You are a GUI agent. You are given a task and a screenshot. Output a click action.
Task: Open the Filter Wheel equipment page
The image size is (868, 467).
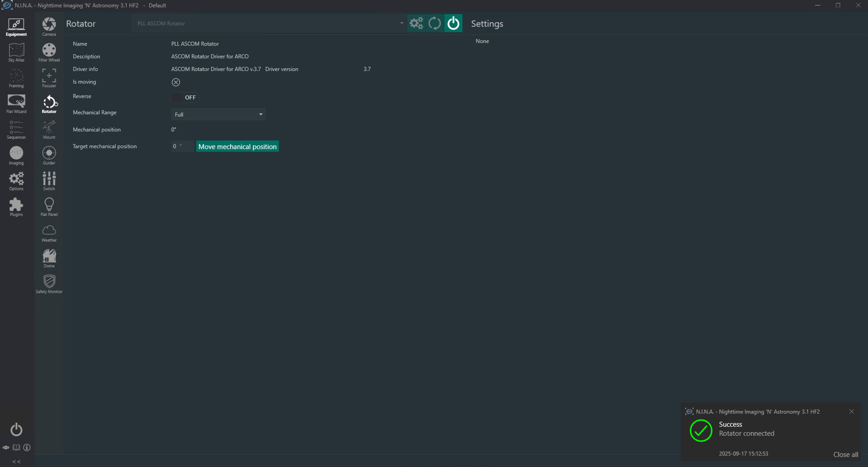49,52
